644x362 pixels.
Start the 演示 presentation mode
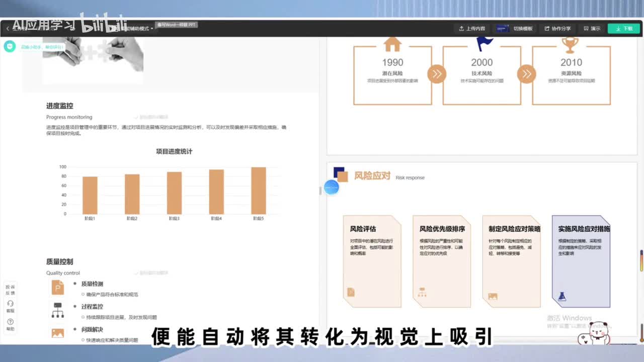point(592,29)
